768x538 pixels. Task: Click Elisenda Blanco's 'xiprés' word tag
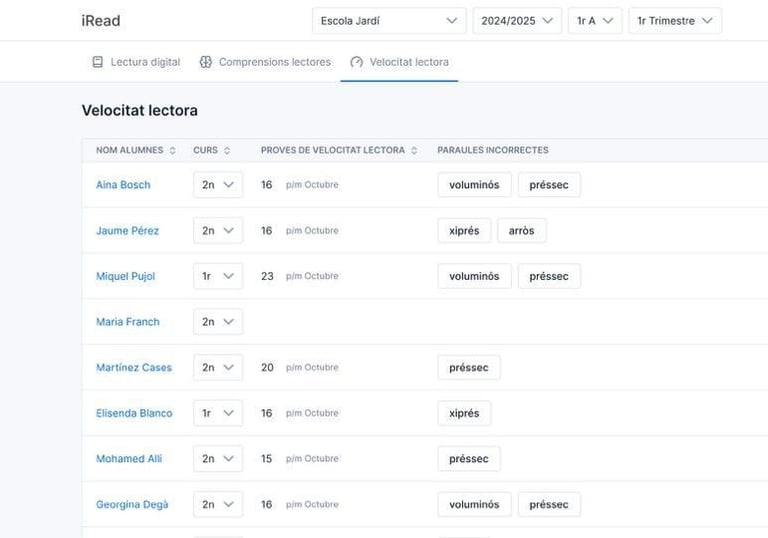[464, 413]
